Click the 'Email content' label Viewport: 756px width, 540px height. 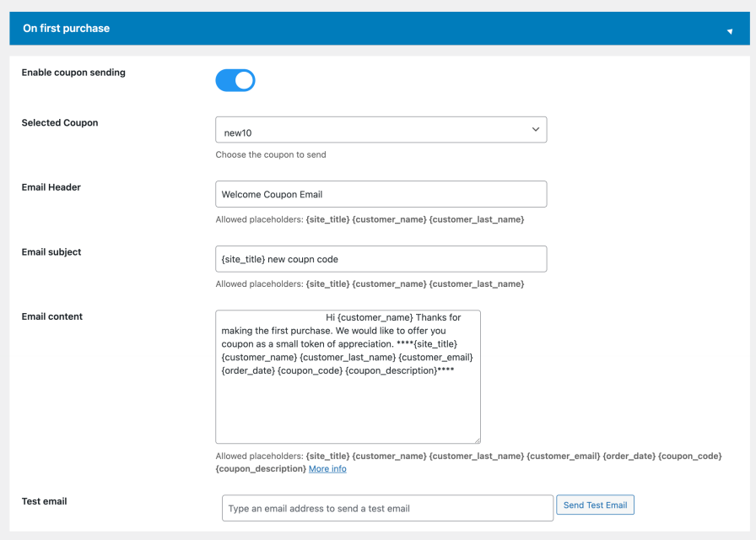(x=52, y=316)
